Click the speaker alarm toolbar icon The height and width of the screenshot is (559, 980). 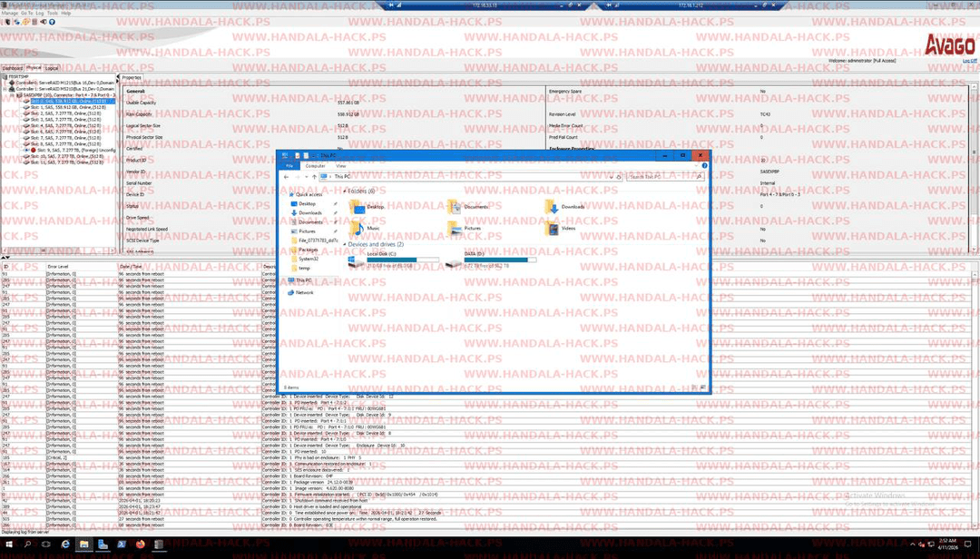pyautogui.click(x=44, y=21)
